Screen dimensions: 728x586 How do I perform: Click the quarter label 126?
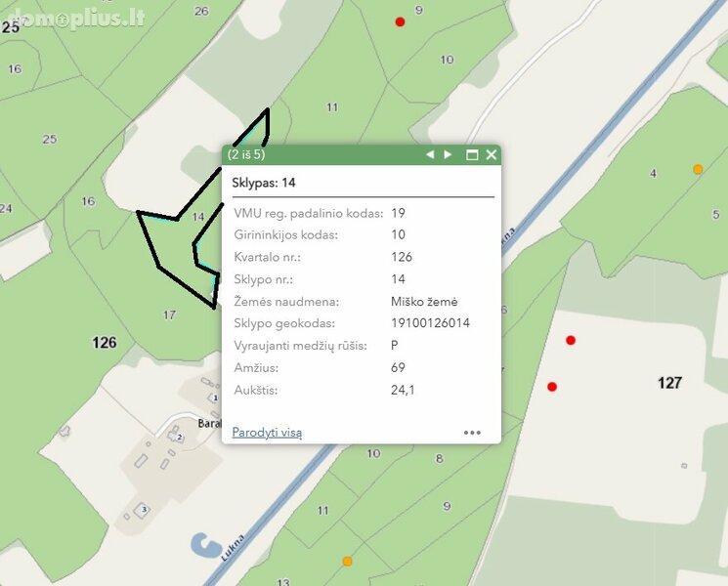point(105,343)
